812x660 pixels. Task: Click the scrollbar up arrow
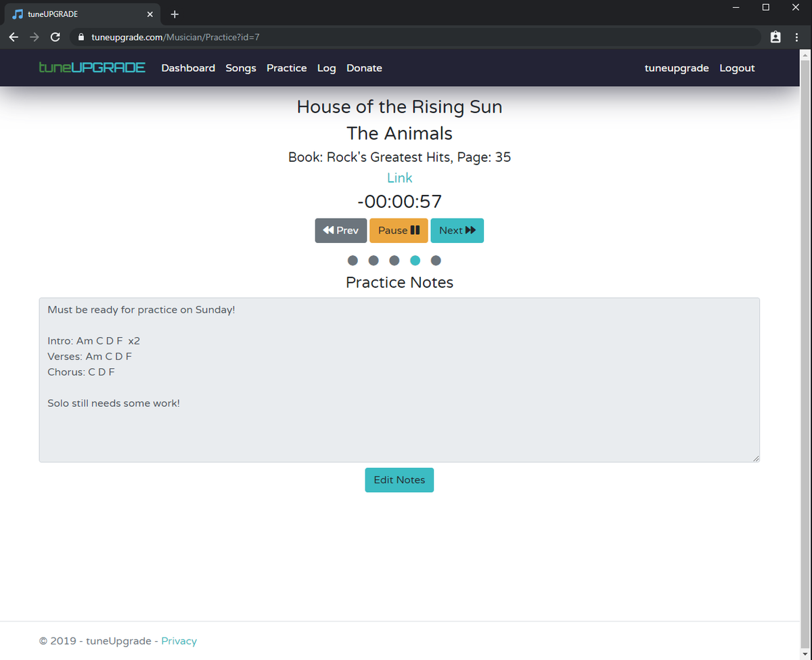click(x=805, y=54)
